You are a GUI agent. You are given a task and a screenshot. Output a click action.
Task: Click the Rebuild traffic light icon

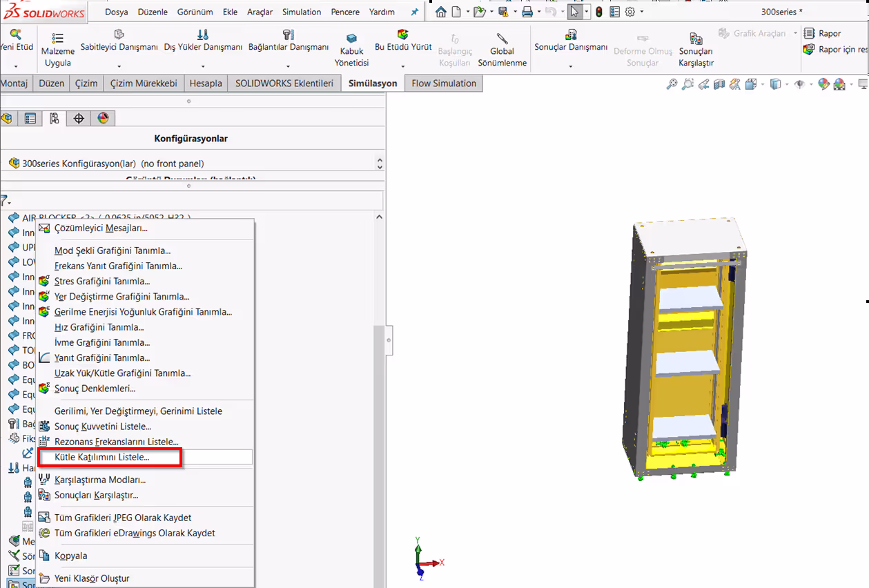(x=598, y=12)
